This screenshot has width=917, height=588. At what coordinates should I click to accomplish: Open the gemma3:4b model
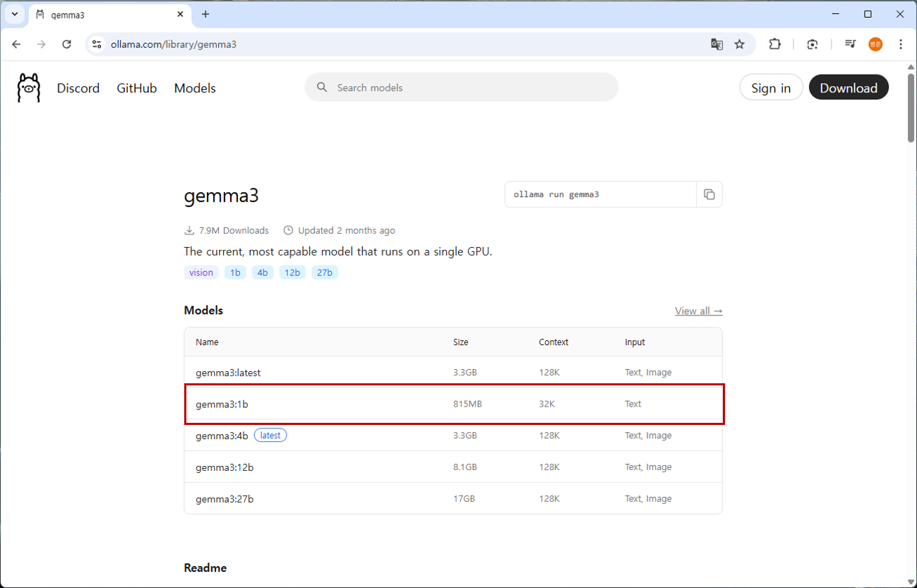click(222, 436)
